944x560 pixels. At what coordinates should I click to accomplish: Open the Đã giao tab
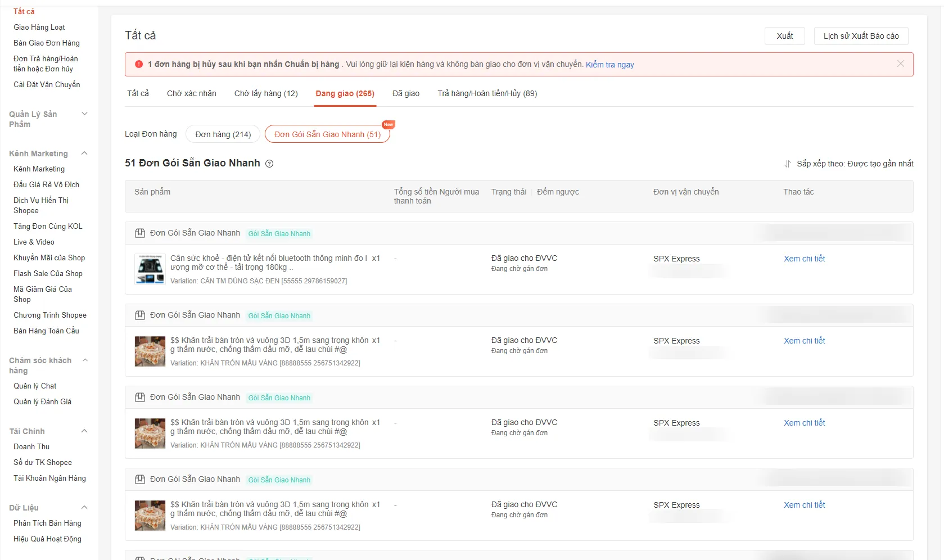[406, 93]
